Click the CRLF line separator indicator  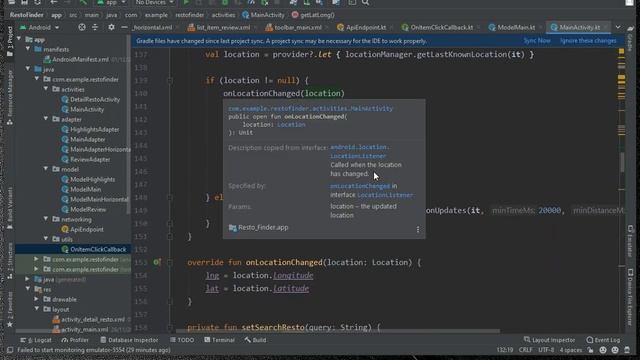(x=525, y=350)
